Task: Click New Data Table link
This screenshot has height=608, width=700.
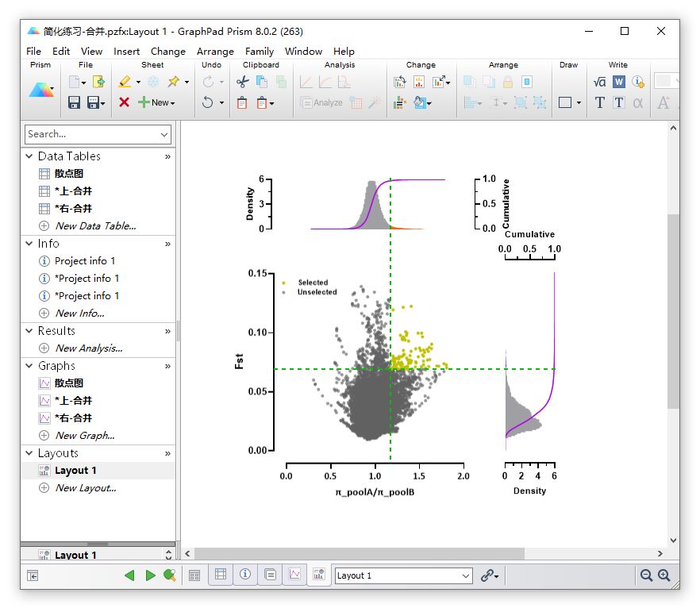Action: 95,226
